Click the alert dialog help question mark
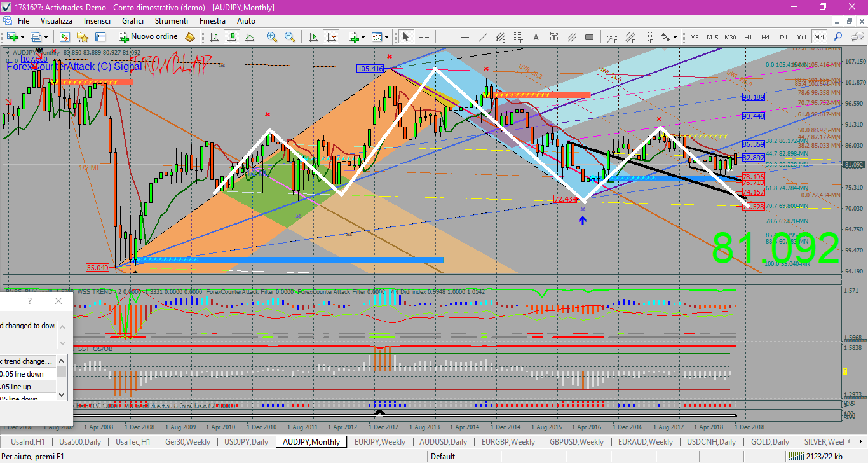 click(x=30, y=301)
